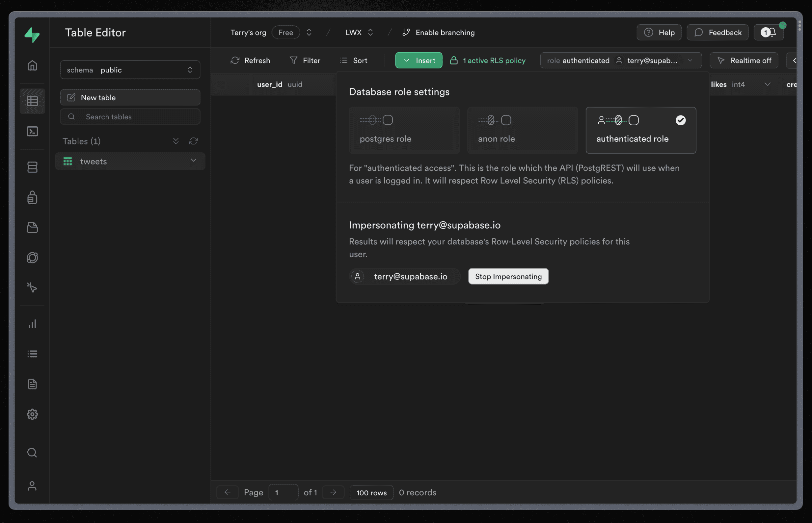The image size is (812, 523).
Task: Open Authentication from the sidebar
Action: tap(32, 197)
